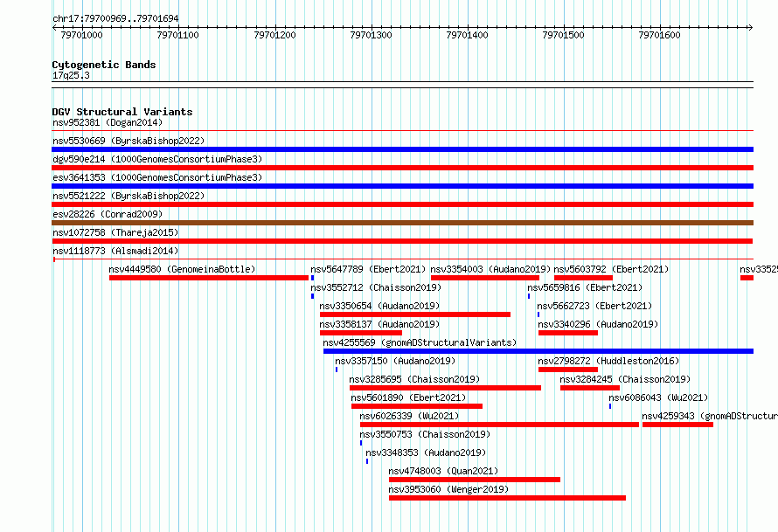Click the nsv5603792 (Ebert2021) label
This screenshot has width=778, height=532.
tap(611, 269)
